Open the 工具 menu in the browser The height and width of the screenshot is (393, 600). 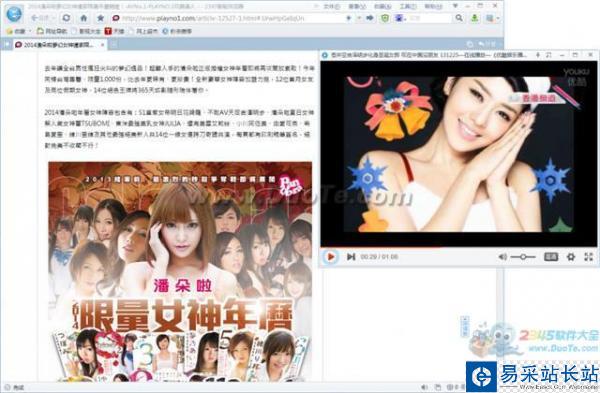click(408, 6)
